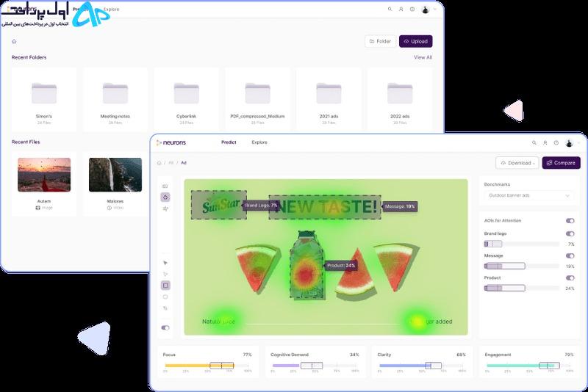
Task: Open the Download dropdown button
Action: (517, 163)
